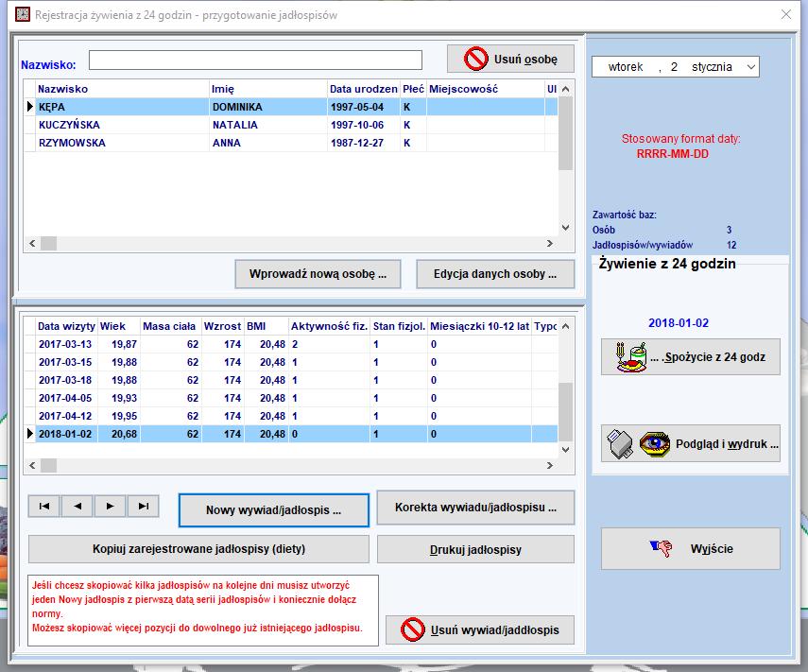Viewport: 808px width, 672px height.
Task: Click the eye preview icon in Podgląd i wydruk
Action: 655,443
